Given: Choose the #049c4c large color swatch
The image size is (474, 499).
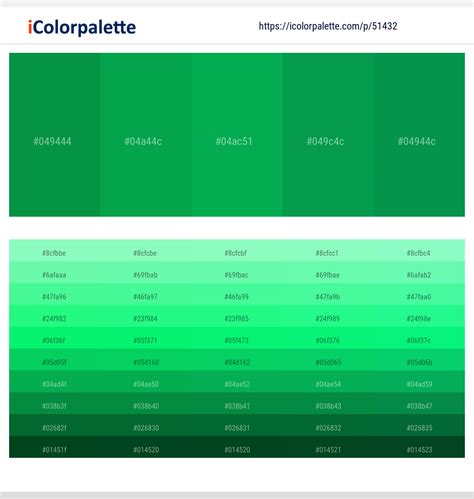Looking at the screenshot, I should (x=328, y=135).
